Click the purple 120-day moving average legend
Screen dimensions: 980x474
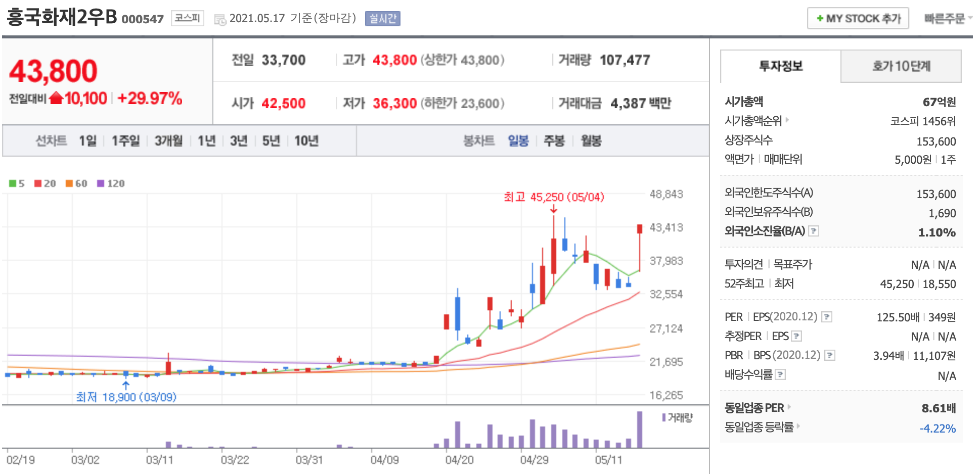111,183
